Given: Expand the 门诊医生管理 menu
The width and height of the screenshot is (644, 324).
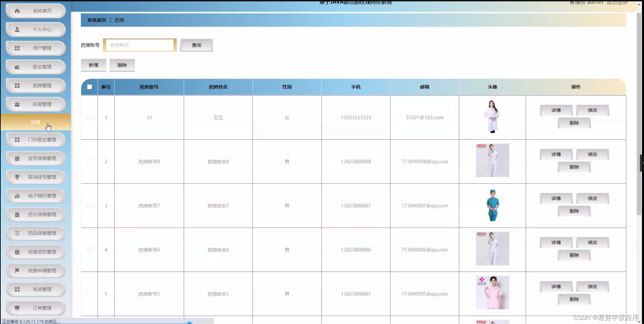Looking at the screenshot, I should point(36,140).
